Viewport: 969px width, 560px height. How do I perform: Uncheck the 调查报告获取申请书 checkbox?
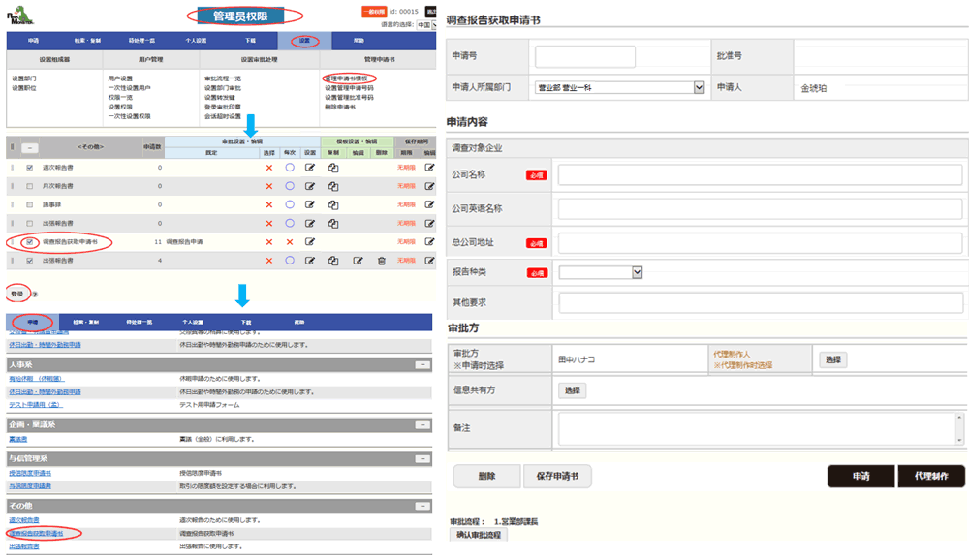(31, 241)
